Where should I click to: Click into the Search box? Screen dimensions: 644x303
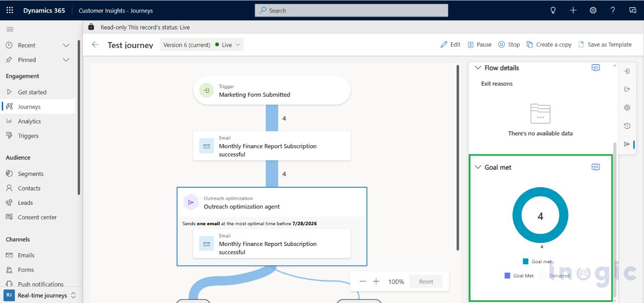(352, 10)
